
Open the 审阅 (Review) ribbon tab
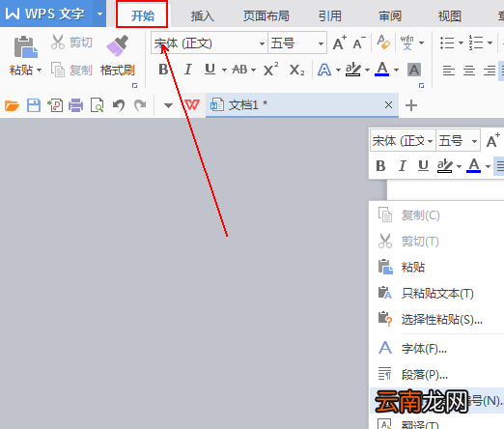click(390, 15)
